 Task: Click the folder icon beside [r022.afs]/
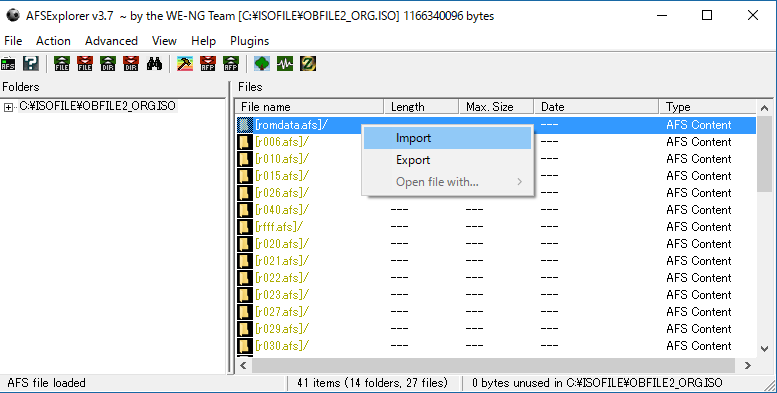point(245,278)
